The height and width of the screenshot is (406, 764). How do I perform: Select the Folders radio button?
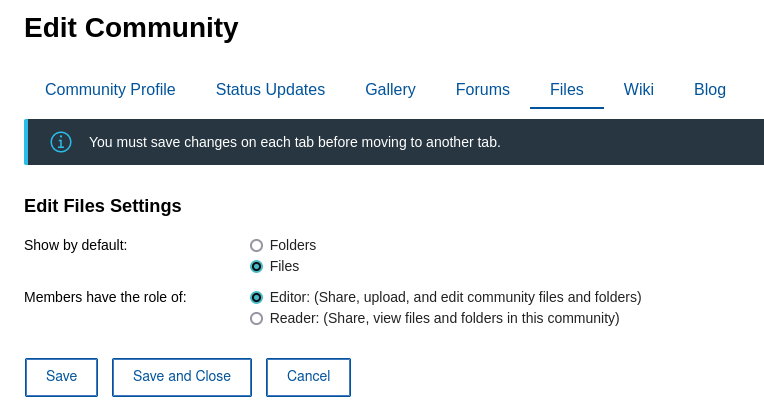[257, 245]
